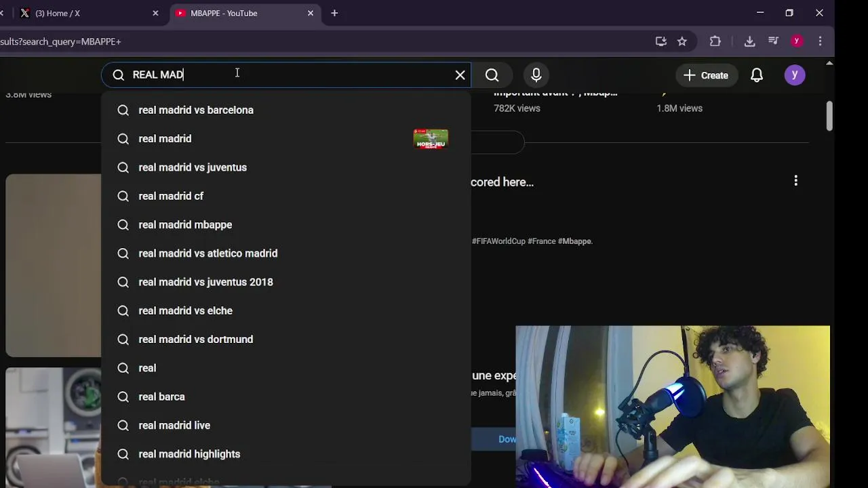Click the install app icon in address bar
This screenshot has height=488, width=868.
click(661, 41)
